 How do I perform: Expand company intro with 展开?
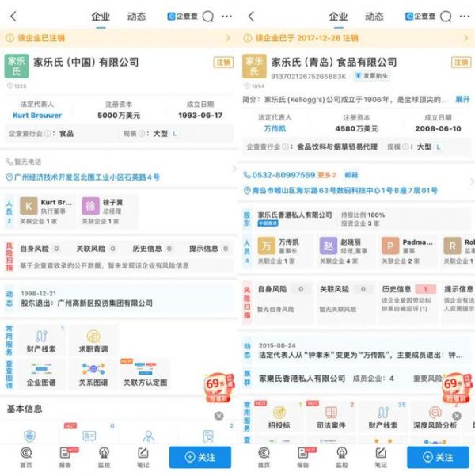[462, 99]
